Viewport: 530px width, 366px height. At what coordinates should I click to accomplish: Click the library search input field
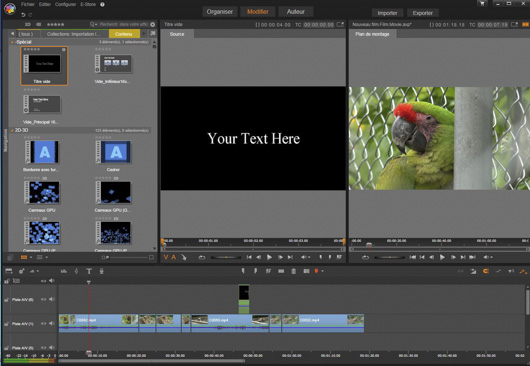[x=124, y=24]
